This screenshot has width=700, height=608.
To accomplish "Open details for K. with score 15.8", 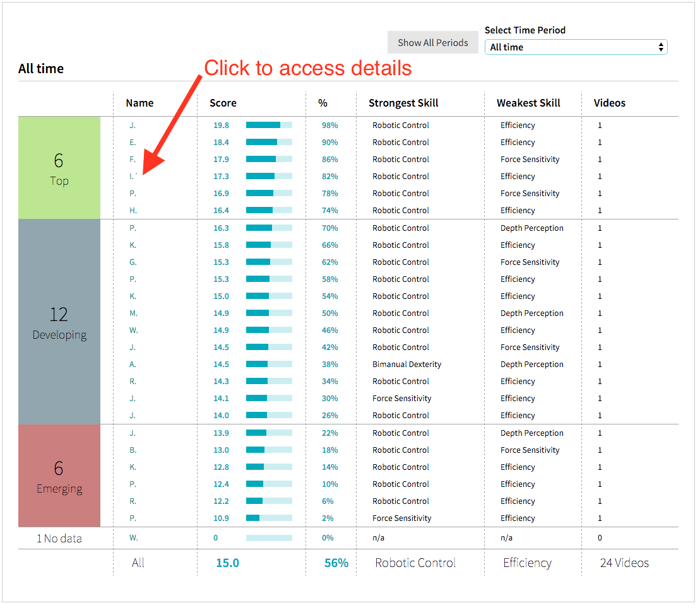I will coord(133,245).
